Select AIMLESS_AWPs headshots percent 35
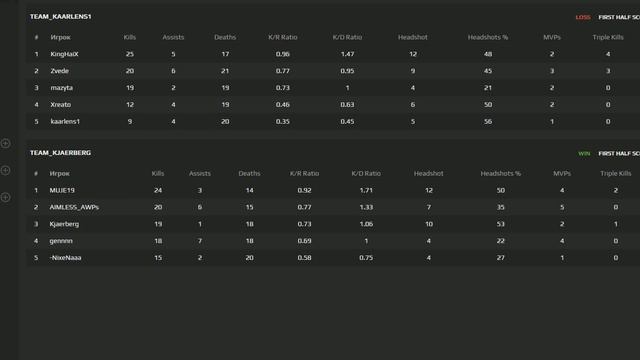This screenshot has height=360, width=640. tap(500, 207)
